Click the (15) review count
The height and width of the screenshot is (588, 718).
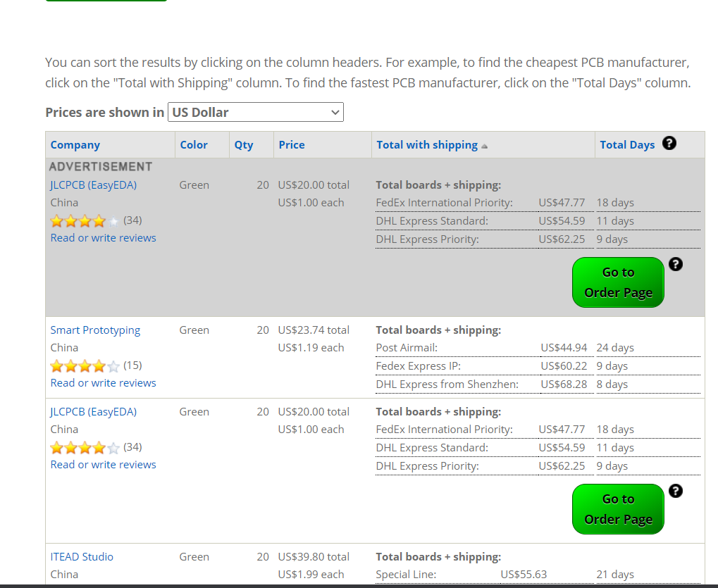click(x=132, y=365)
